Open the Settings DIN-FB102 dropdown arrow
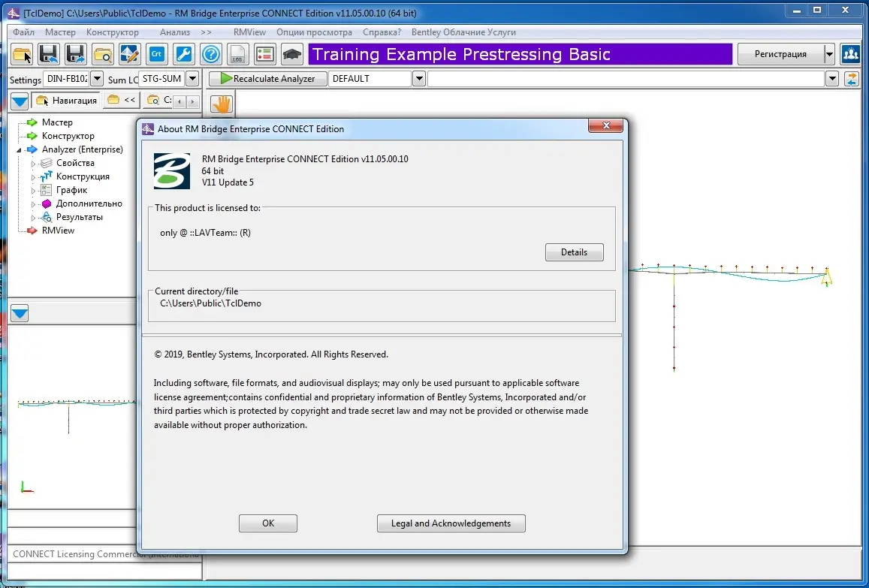 click(96, 79)
